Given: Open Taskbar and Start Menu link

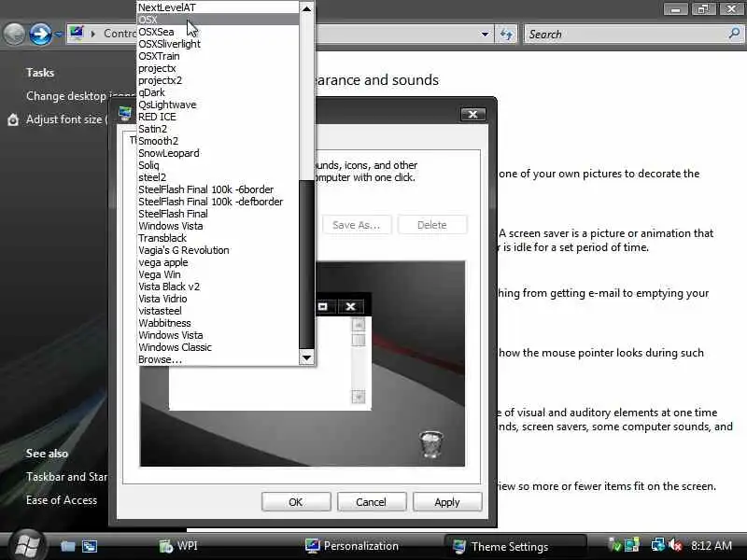Looking at the screenshot, I should click(66, 477).
